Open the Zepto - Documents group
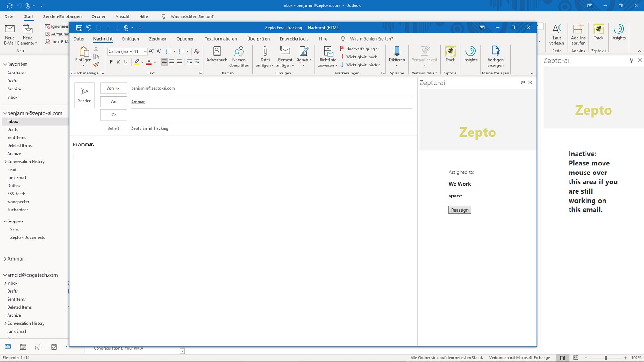This screenshot has height=362, width=644. pos(28,237)
